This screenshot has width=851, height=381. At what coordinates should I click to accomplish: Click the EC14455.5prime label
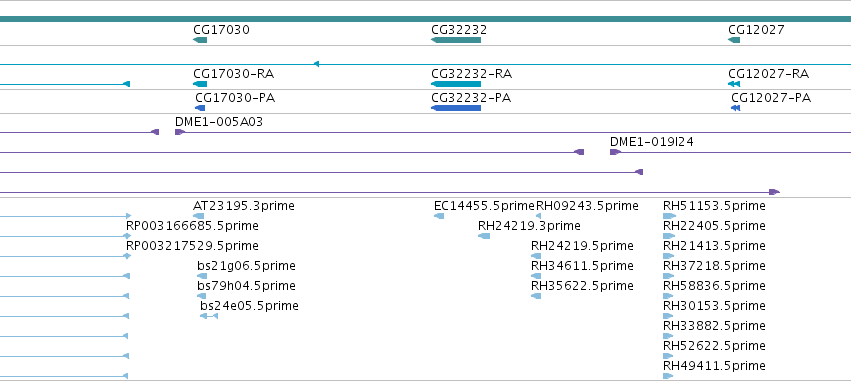click(x=484, y=206)
